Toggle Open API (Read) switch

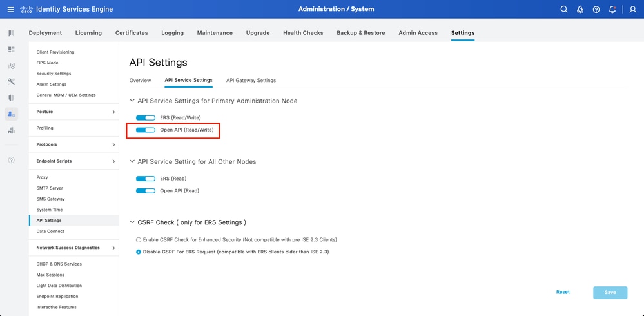146,191
